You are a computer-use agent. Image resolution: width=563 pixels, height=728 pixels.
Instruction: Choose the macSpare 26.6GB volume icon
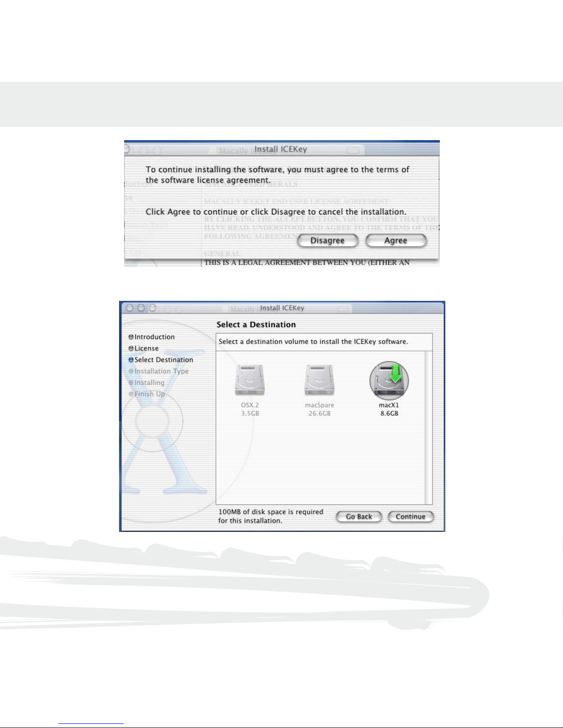point(319,381)
